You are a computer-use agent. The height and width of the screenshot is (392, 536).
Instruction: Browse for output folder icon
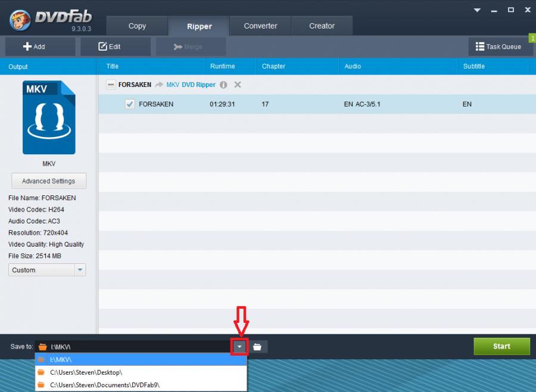(x=257, y=347)
